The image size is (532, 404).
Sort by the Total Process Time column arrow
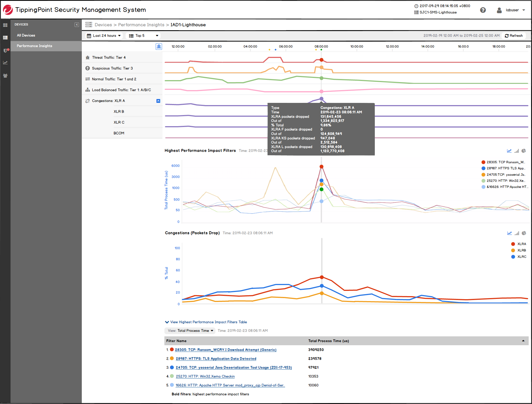(523, 341)
